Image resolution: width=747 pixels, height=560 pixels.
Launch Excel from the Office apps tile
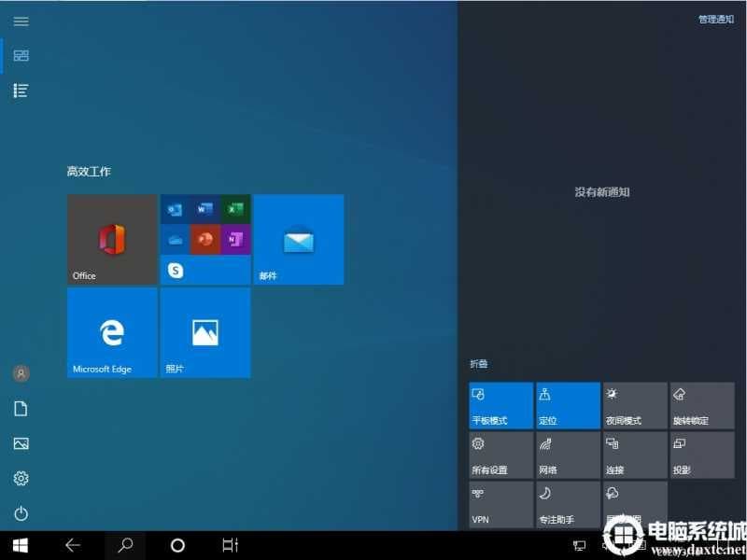point(235,209)
